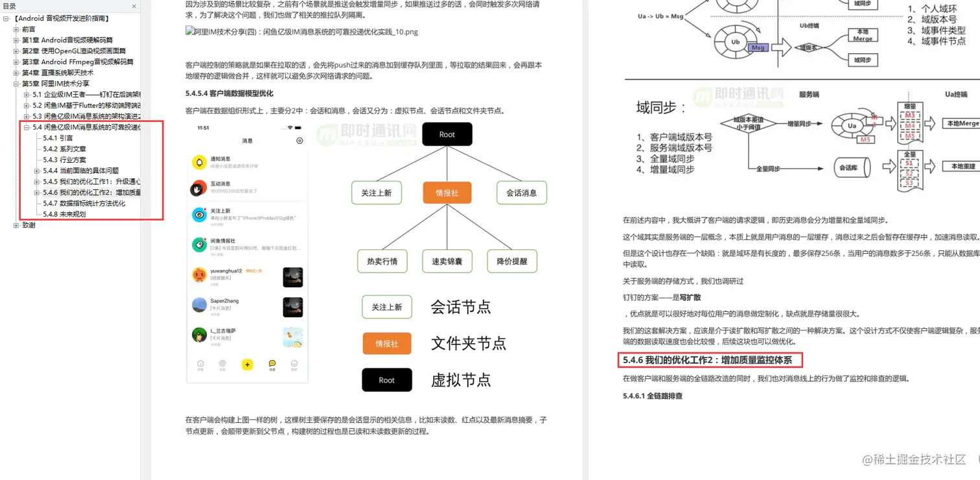Expand 5.4.5 我们的优化工作1 node

(x=37, y=182)
